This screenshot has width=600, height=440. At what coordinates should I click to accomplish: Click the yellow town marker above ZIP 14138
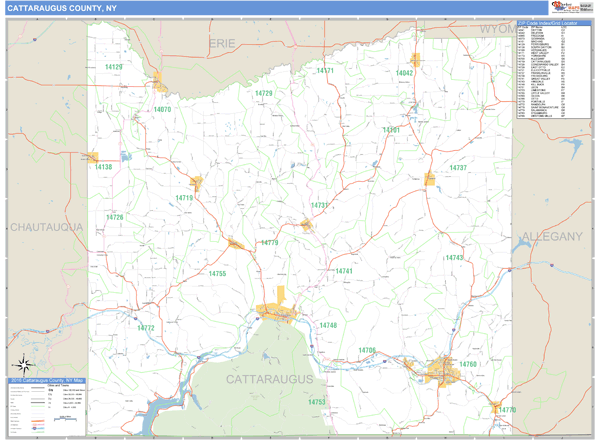pyautogui.click(x=93, y=157)
